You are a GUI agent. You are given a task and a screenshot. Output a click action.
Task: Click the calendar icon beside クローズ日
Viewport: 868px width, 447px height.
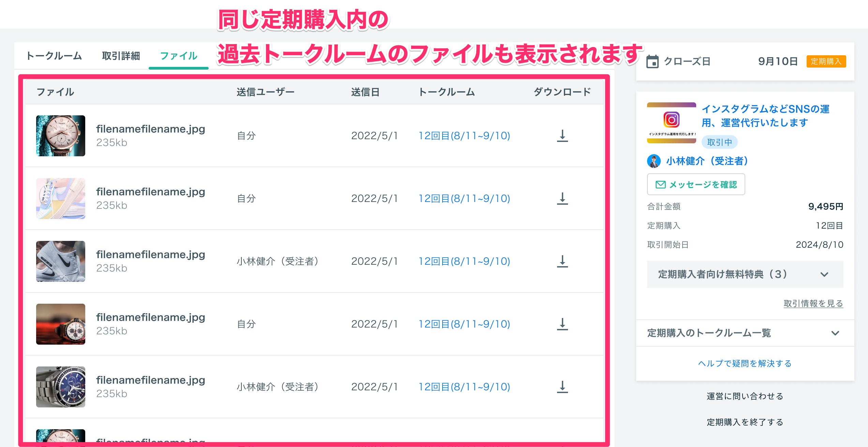click(x=653, y=61)
